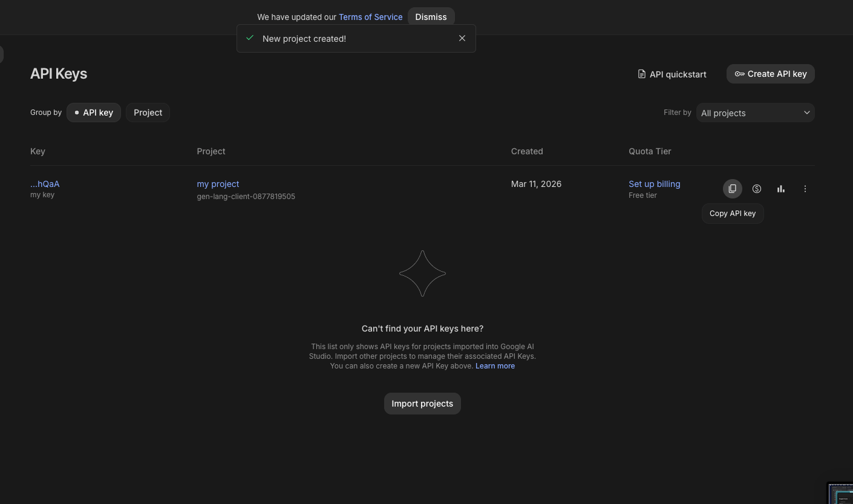Open the ...hQaA key details
853x504 pixels.
click(45, 184)
